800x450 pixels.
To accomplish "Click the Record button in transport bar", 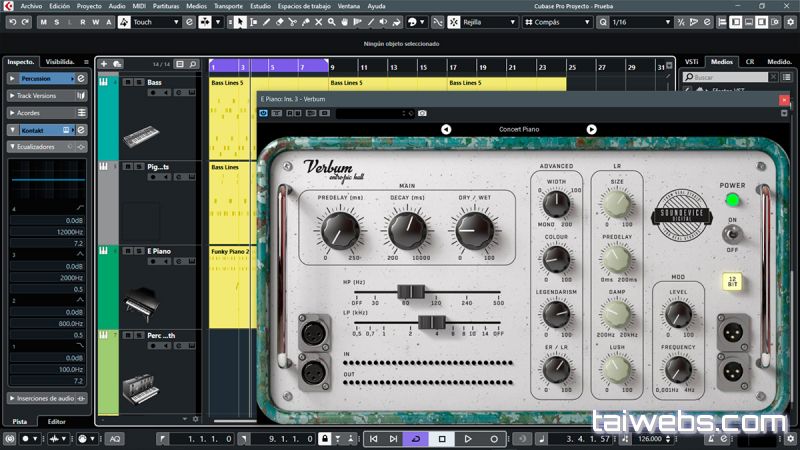I will (x=493, y=439).
